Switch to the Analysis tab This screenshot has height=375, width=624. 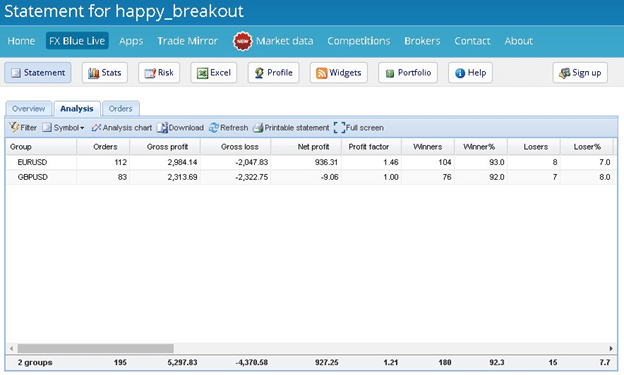77,108
